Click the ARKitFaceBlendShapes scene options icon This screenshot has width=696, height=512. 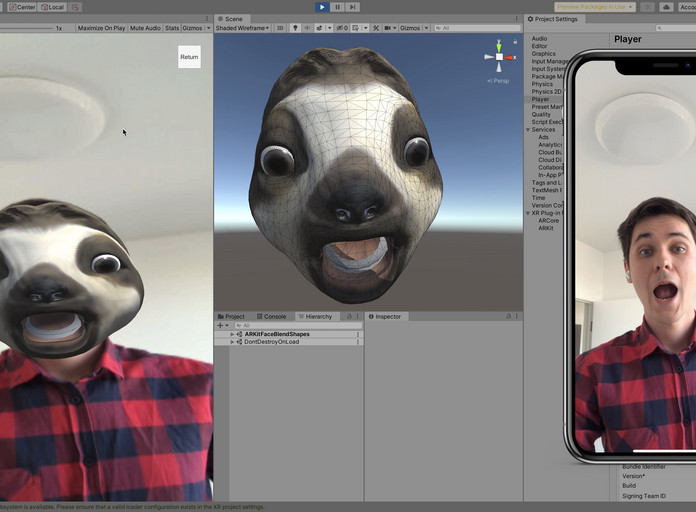pyautogui.click(x=358, y=334)
